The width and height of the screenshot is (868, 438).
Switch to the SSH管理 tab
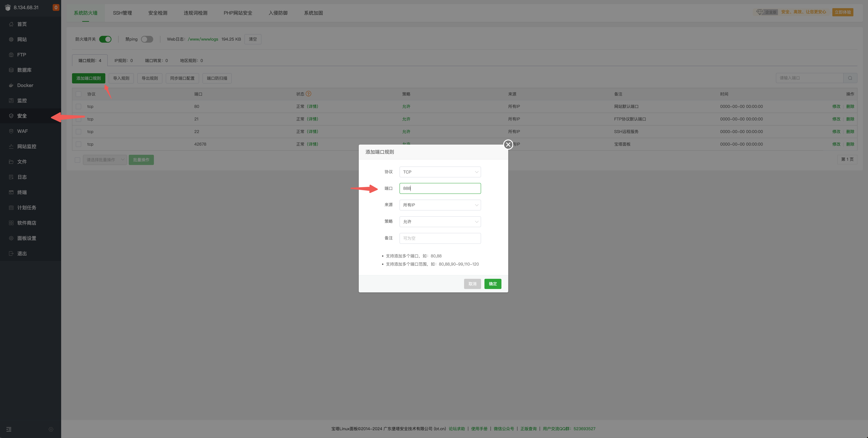(122, 13)
